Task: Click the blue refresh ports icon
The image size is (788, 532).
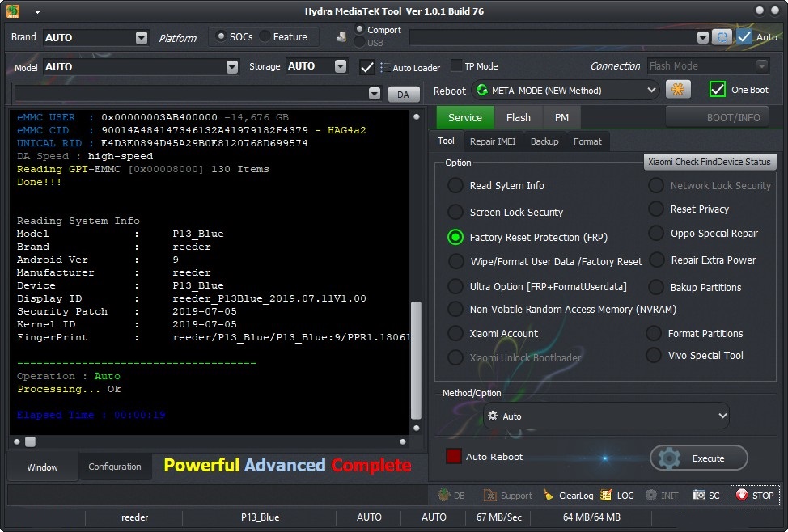Action: click(722, 36)
